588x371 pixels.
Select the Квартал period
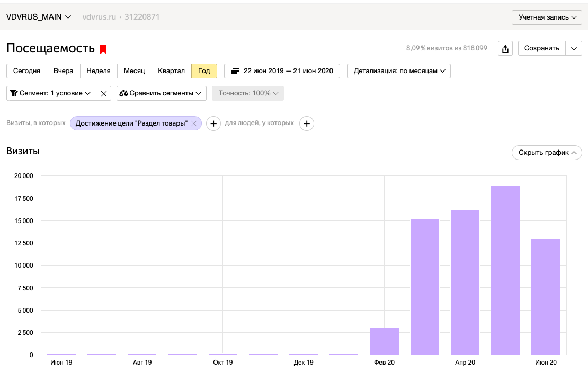(x=172, y=71)
